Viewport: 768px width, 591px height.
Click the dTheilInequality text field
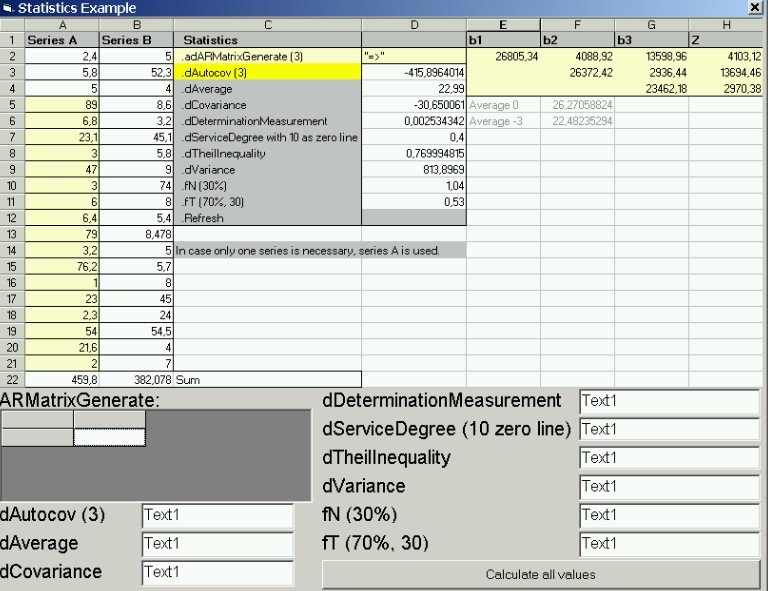tap(670, 458)
